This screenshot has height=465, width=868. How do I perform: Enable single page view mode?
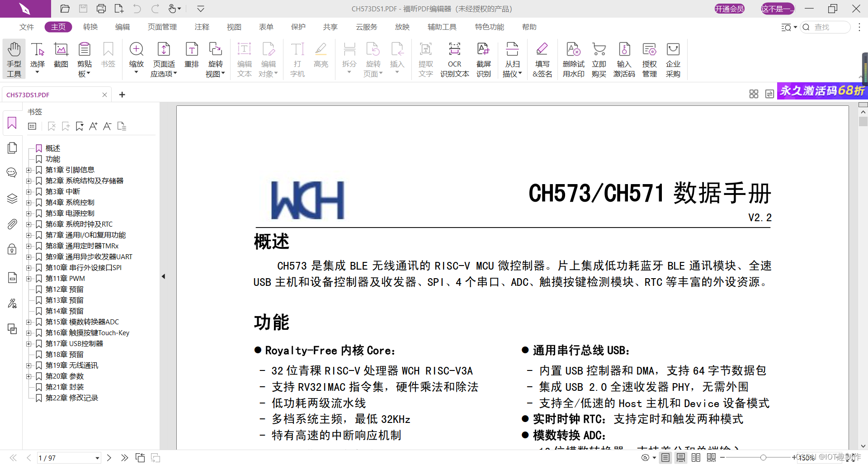coord(665,458)
